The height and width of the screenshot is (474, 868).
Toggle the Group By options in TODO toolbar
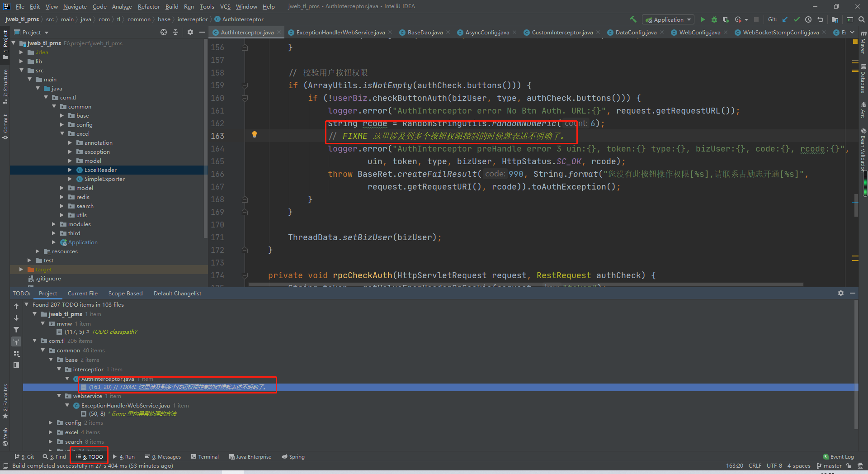[16, 353]
